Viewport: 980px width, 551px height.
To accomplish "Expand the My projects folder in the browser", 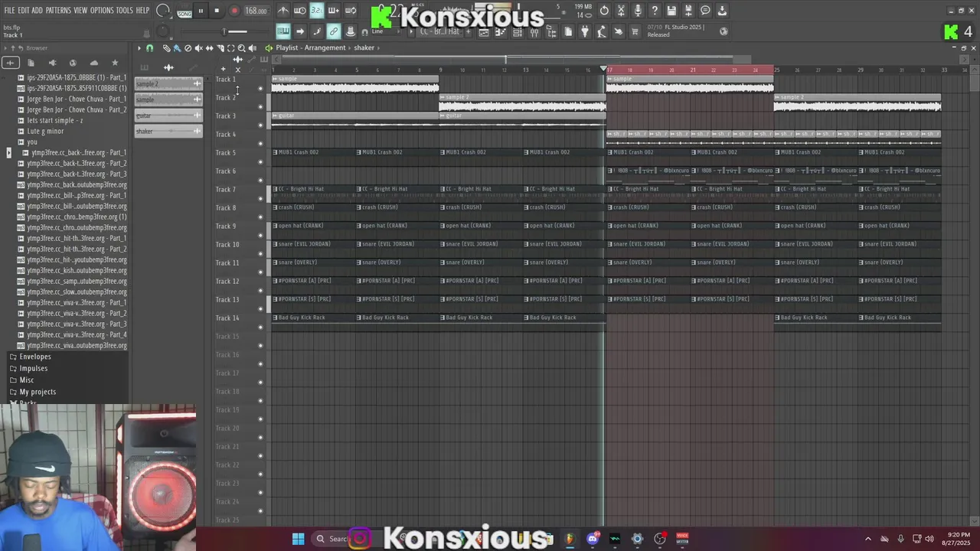I will click(x=38, y=392).
